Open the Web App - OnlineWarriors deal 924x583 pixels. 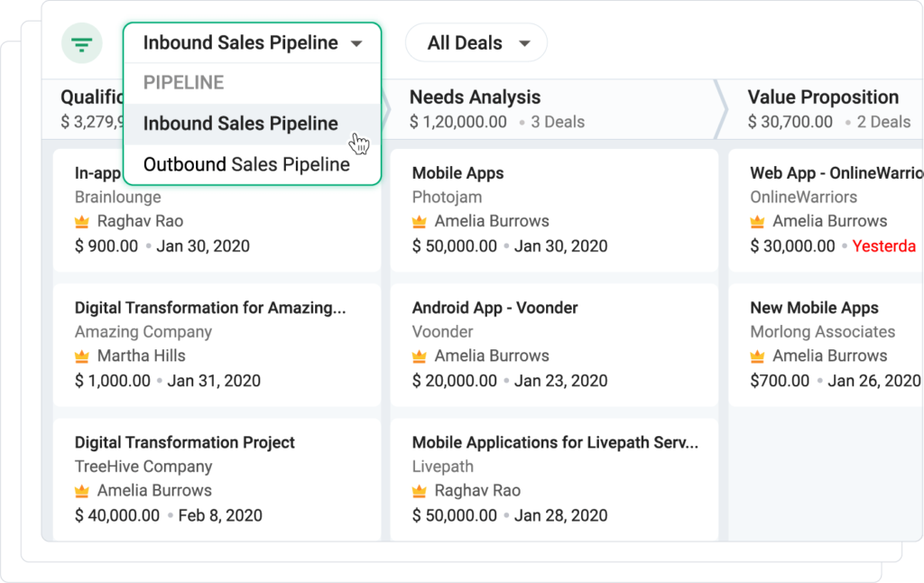(x=836, y=173)
